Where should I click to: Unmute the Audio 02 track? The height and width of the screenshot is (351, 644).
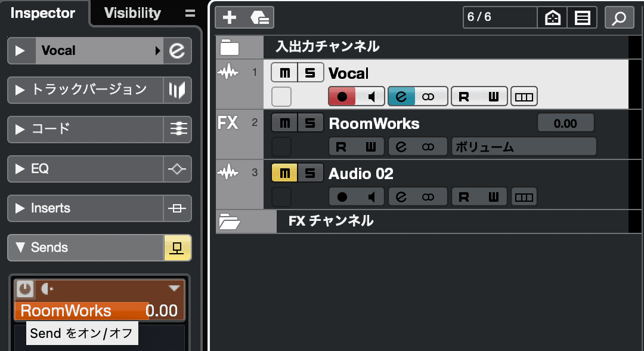pyautogui.click(x=284, y=173)
